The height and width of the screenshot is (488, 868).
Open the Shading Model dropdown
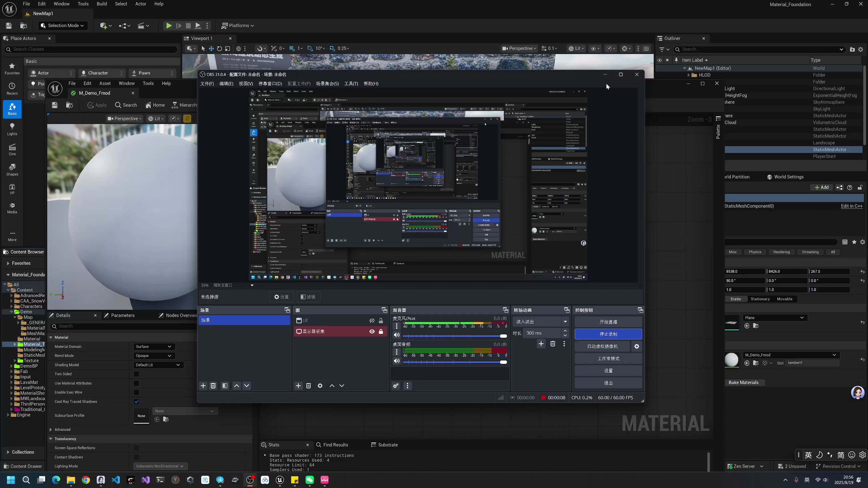[x=158, y=365]
